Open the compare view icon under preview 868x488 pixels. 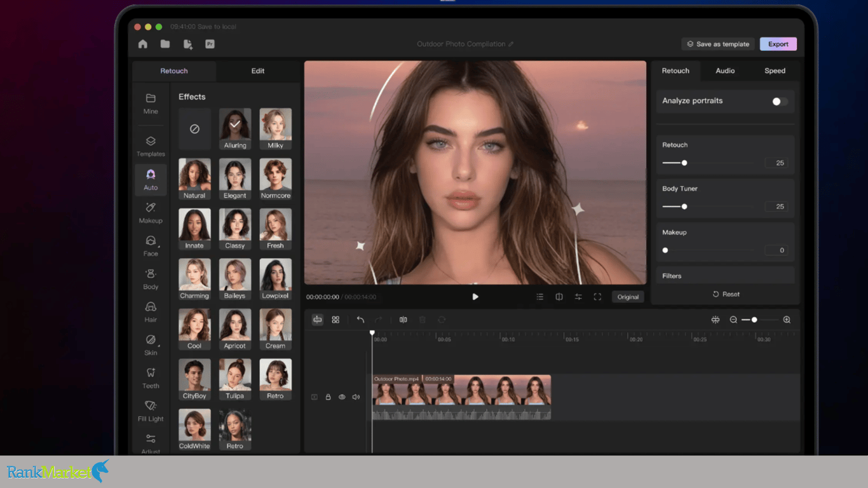point(559,297)
